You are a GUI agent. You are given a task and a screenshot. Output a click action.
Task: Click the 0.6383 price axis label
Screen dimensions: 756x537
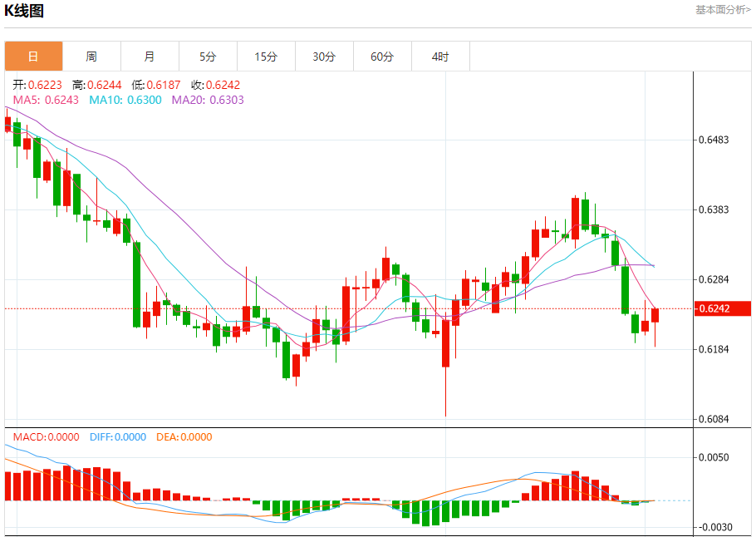(714, 209)
